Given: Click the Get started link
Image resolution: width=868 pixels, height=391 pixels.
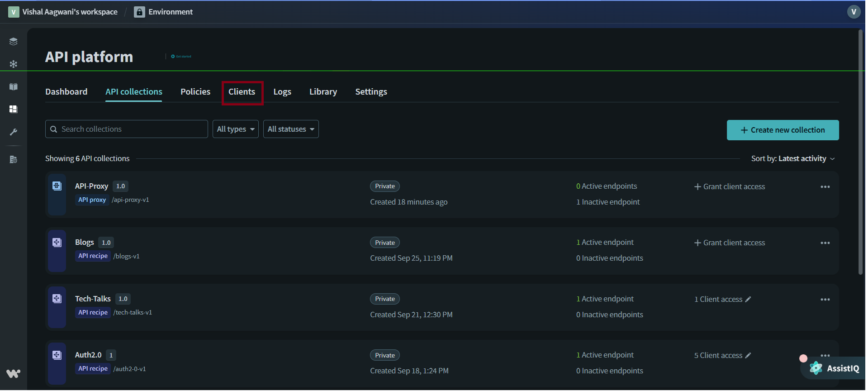Looking at the screenshot, I should pyautogui.click(x=183, y=57).
